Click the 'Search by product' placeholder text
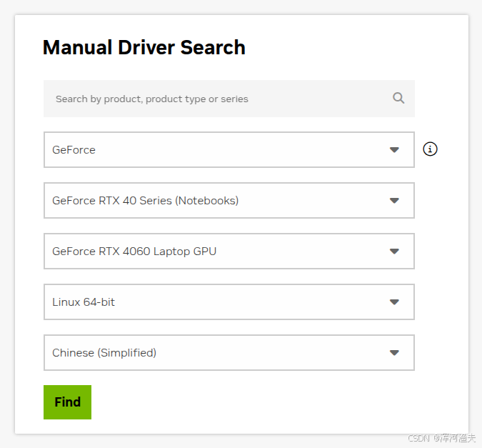Screen dimensions: 482x448 151,99
